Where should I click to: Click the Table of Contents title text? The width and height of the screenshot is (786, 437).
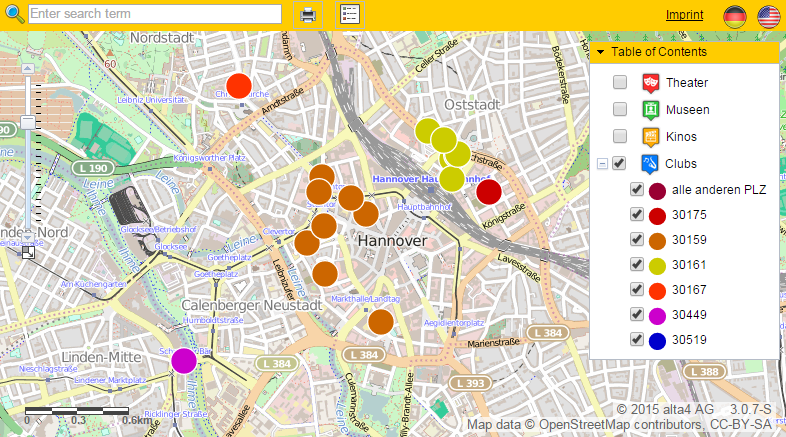point(659,52)
